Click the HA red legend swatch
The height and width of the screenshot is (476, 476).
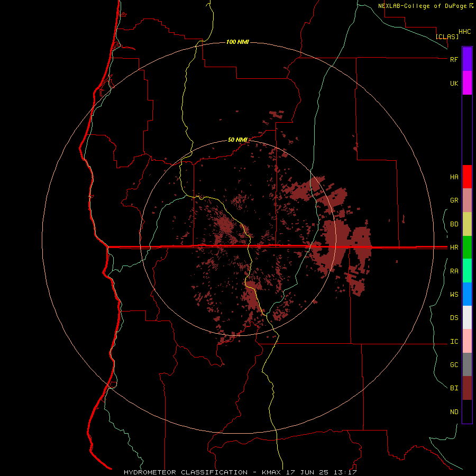(x=467, y=177)
